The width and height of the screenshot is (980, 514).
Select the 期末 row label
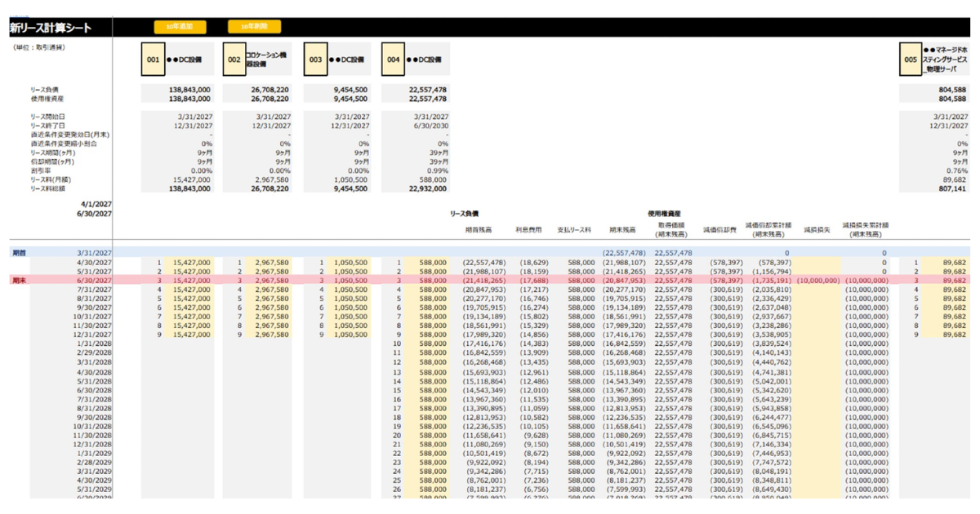tap(18, 280)
